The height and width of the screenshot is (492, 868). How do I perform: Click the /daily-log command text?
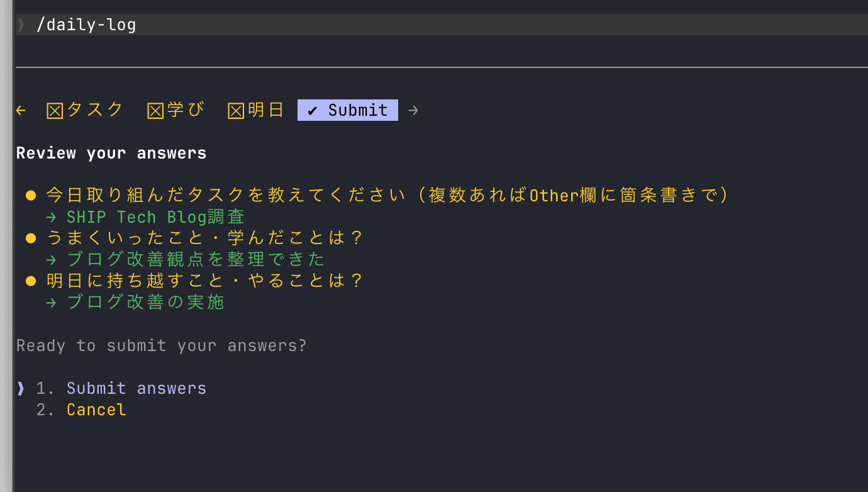pyautogui.click(x=87, y=24)
